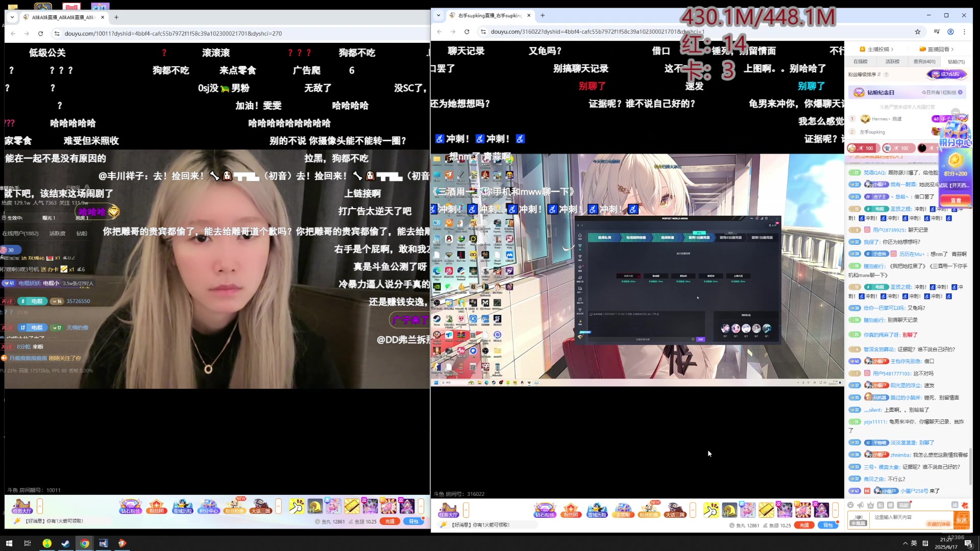Bookmark right Douyu page with star icon

tap(918, 32)
